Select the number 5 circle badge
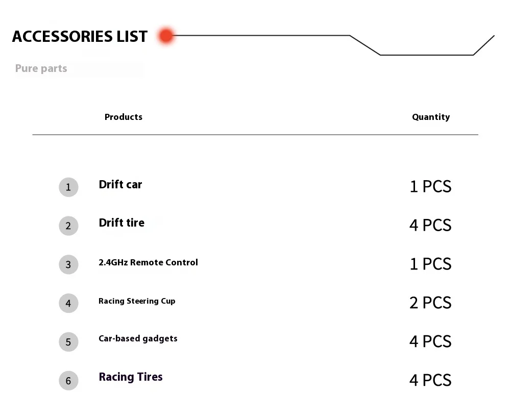 [x=68, y=342]
